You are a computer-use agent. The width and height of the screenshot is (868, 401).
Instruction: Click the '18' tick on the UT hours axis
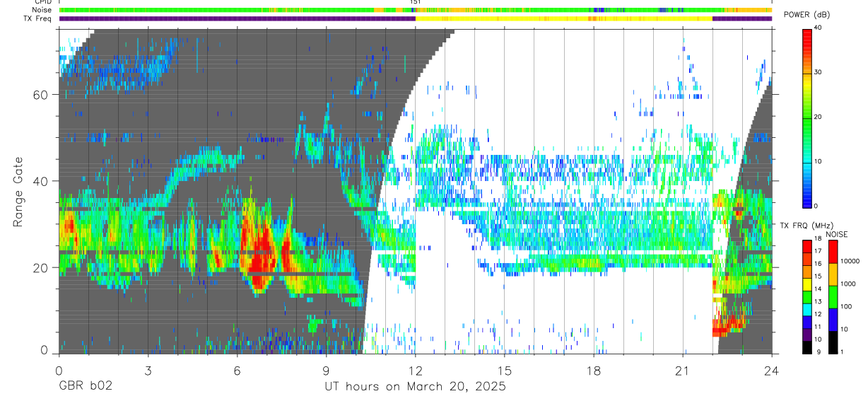(594, 371)
